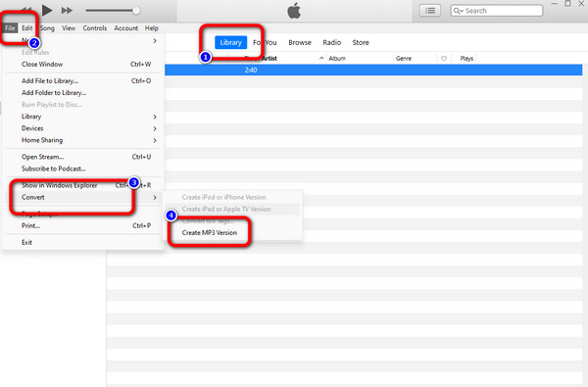Open the Edit menu
The height and width of the screenshot is (387, 588).
pos(27,28)
